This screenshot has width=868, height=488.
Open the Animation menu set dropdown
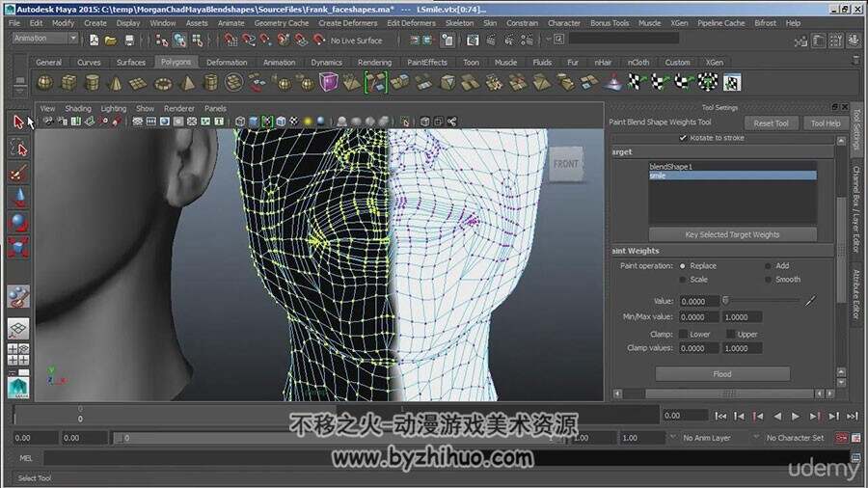(x=45, y=39)
